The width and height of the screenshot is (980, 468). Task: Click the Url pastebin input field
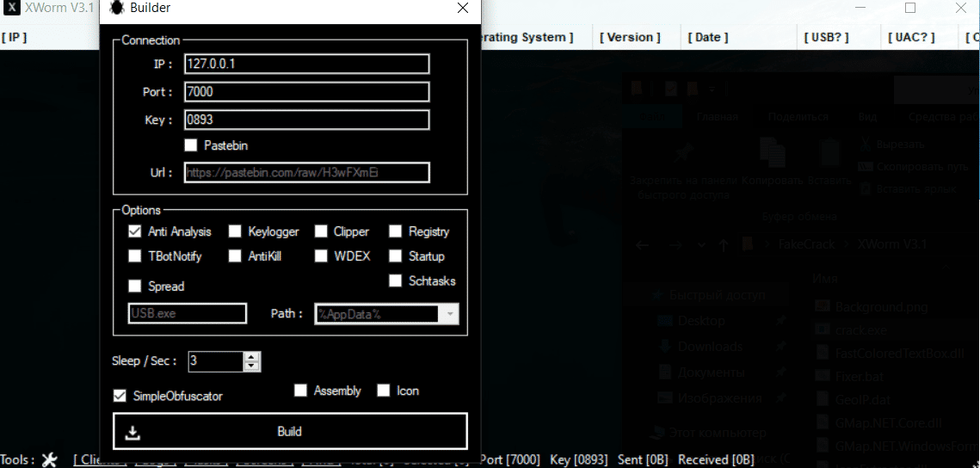307,172
